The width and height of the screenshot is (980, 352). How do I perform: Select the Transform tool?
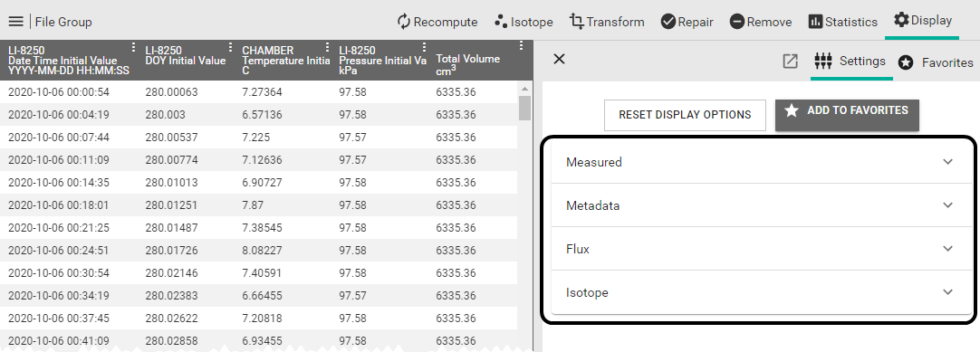[607, 22]
